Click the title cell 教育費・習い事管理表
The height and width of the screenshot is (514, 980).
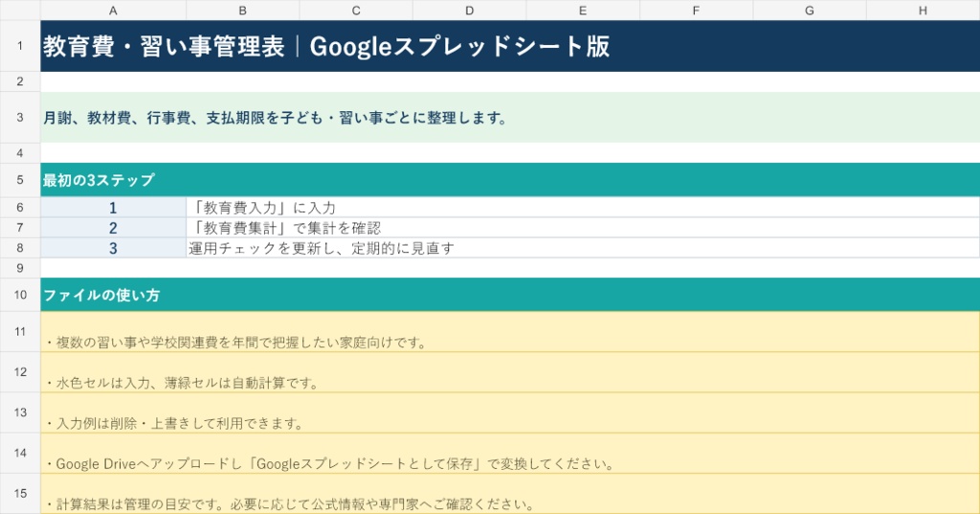tap(510, 46)
